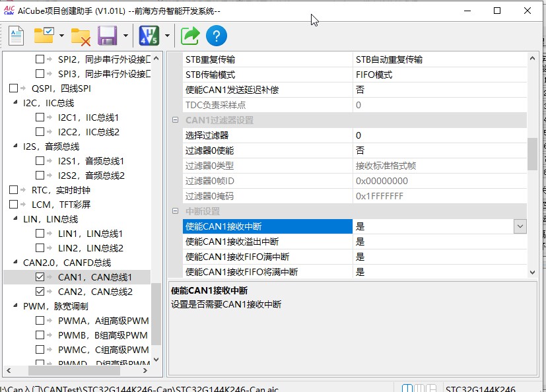Open dropdown arrow next to save icon
Image resolution: width=546 pixels, height=392 pixels.
tap(125, 36)
